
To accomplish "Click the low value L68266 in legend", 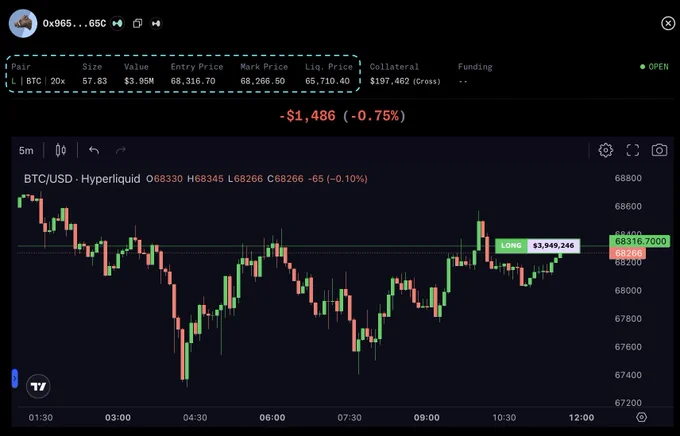I will (x=245, y=179).
